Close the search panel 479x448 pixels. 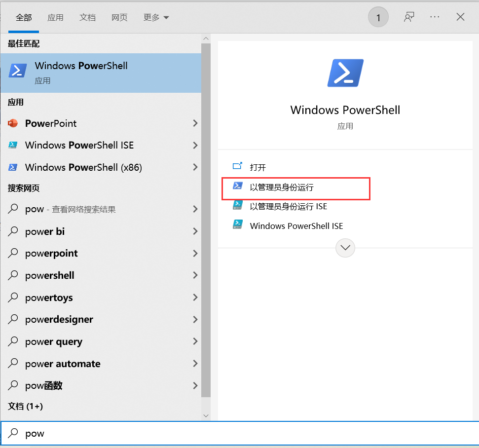[x=460, y=17]
